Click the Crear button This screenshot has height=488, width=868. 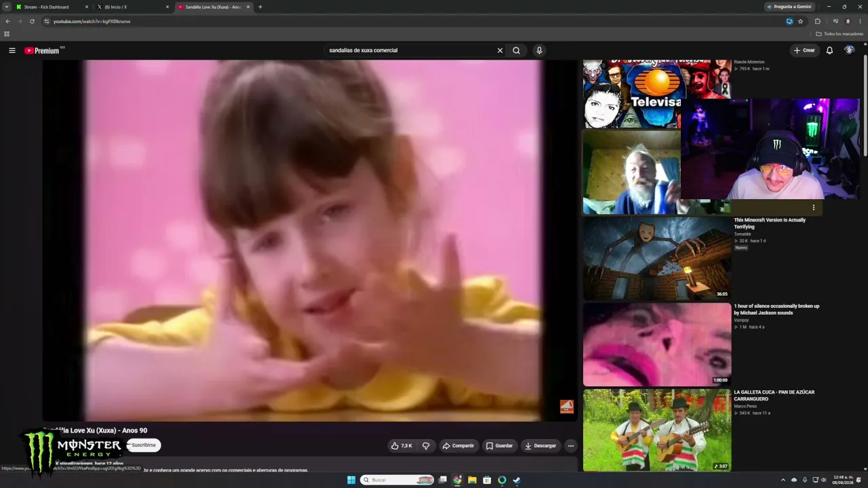coord(804,50)
